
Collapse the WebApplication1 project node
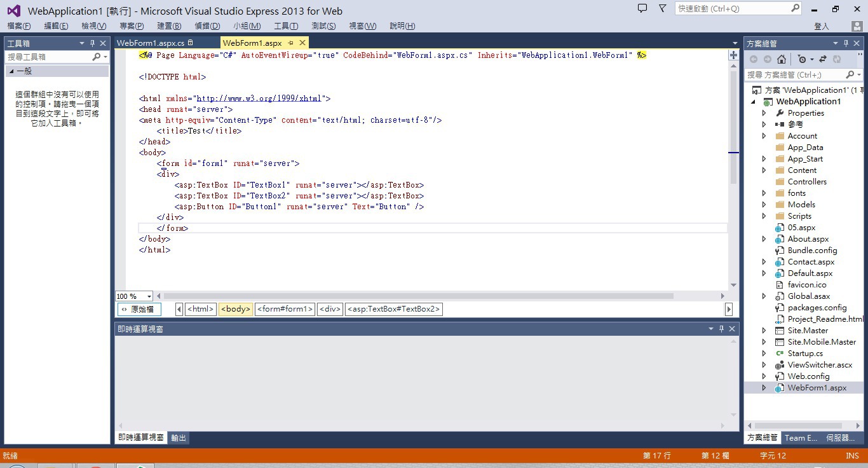(754, 102)
